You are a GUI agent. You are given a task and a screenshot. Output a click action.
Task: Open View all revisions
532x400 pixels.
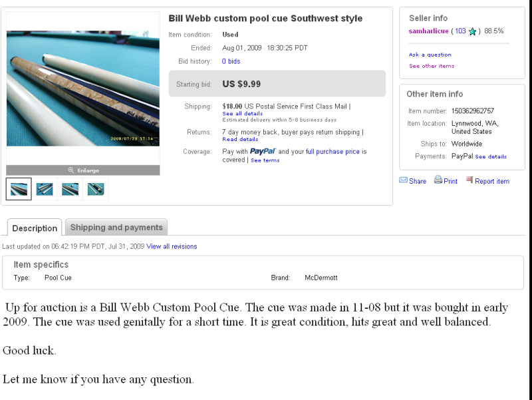point(171,246)
